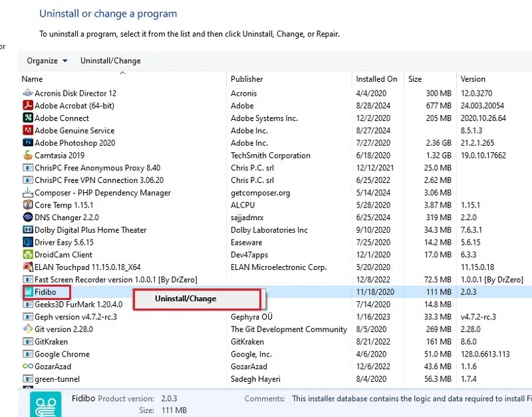Click the green-tunnel icon

(x=28, y=379)
